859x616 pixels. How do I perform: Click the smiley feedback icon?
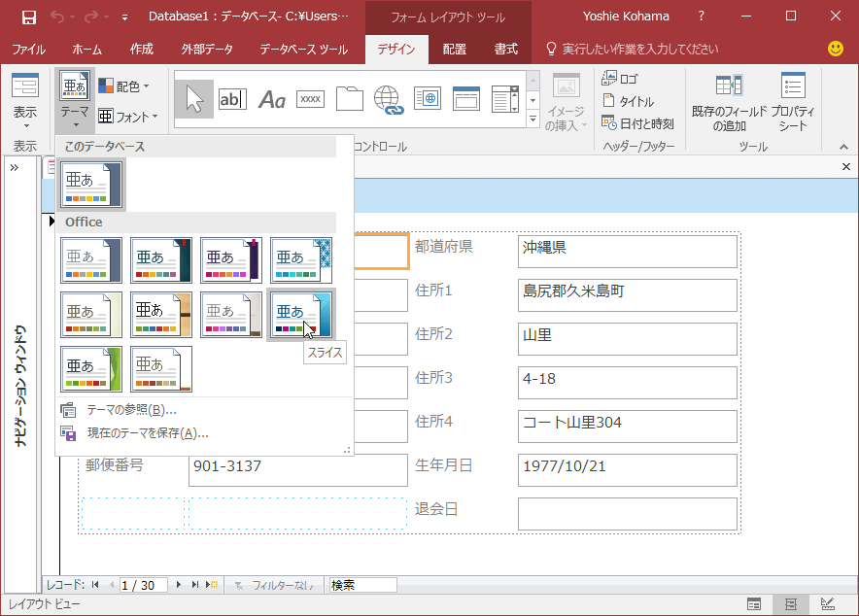pos(836,49)
